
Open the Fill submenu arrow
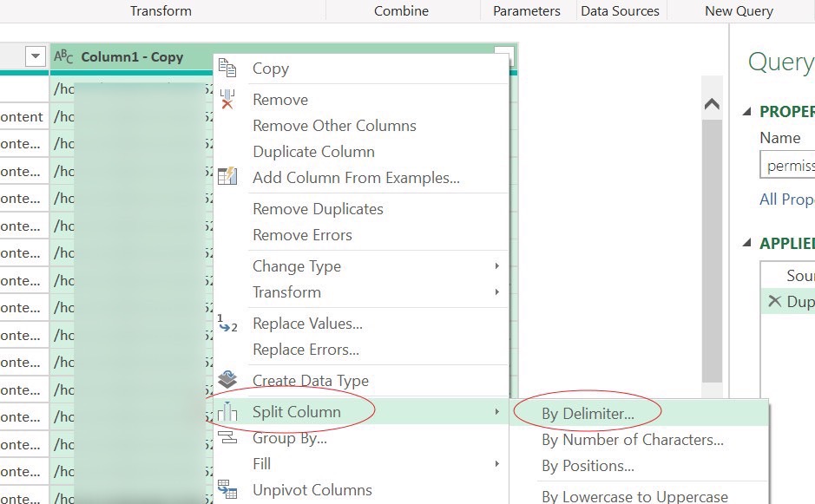coord(496,464)
